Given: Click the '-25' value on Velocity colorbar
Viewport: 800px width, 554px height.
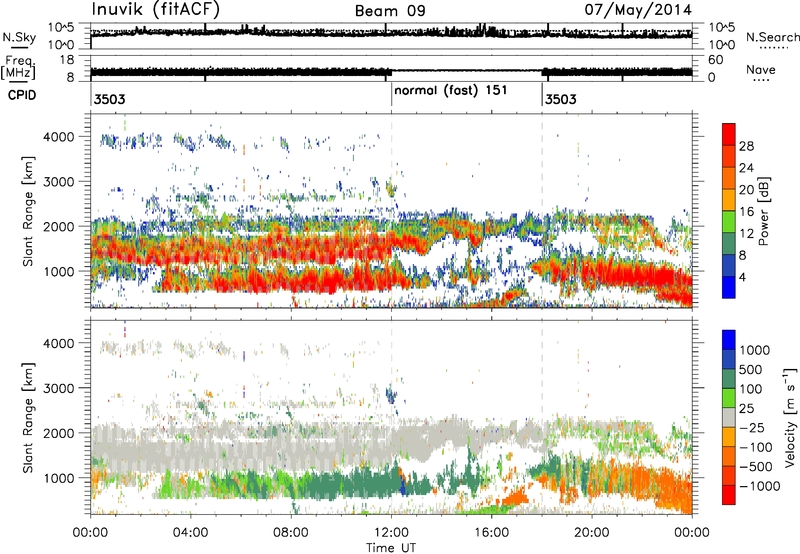Looking at the screenshot, I should click(x=753, y=427).
